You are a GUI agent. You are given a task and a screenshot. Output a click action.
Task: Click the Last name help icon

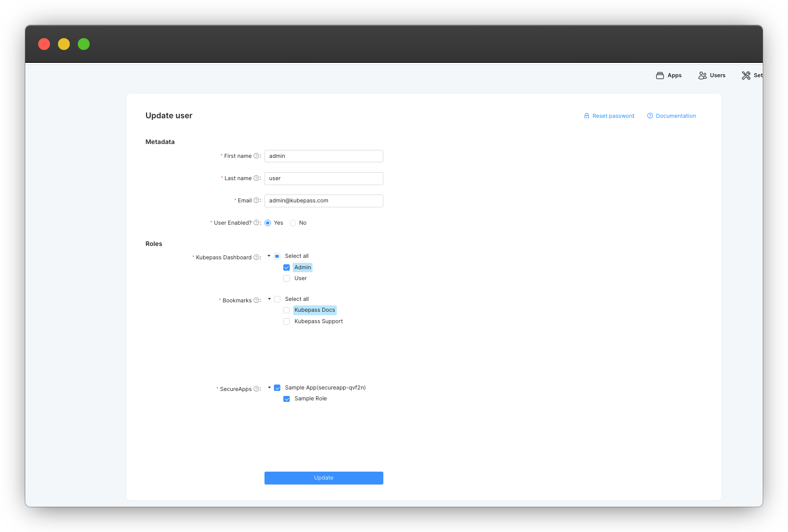tap(257, 178)
